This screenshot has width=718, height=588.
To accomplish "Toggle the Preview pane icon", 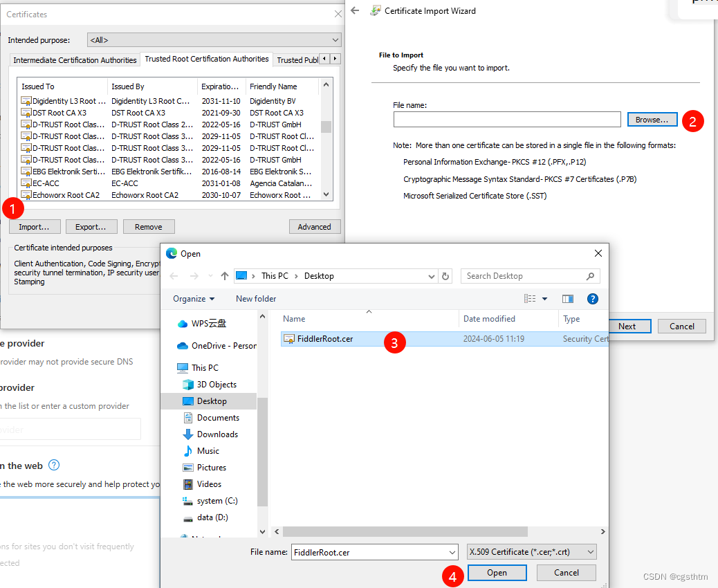I will pos(568,298).
